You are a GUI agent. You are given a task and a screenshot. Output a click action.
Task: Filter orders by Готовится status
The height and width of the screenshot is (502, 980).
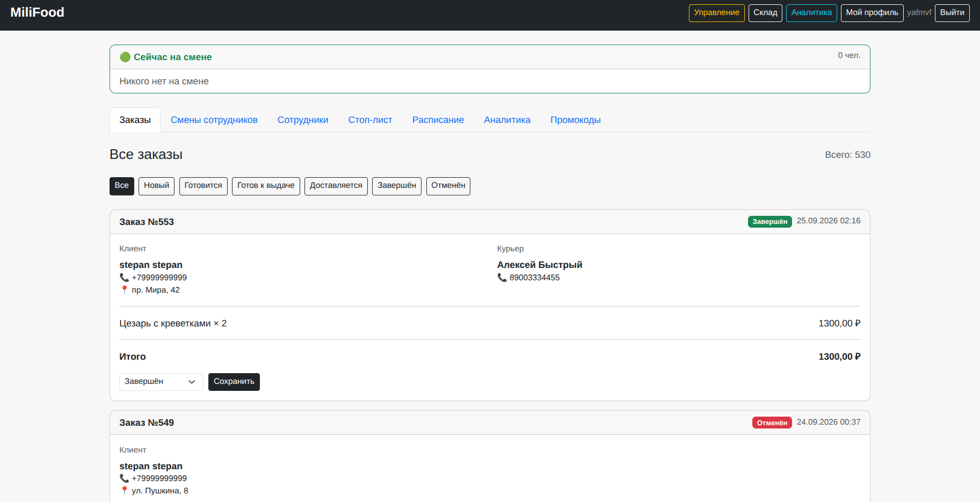pos(203,186)
